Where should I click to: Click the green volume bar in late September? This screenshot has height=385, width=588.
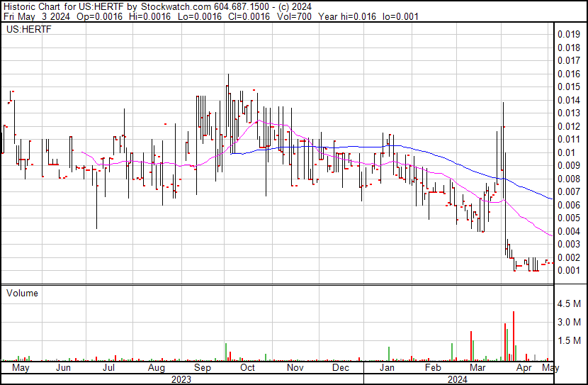[226, 352]
